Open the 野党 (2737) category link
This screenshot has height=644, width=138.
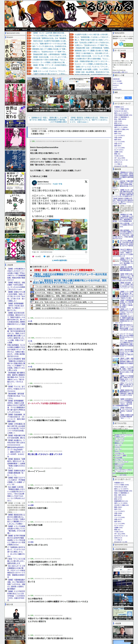118,123
